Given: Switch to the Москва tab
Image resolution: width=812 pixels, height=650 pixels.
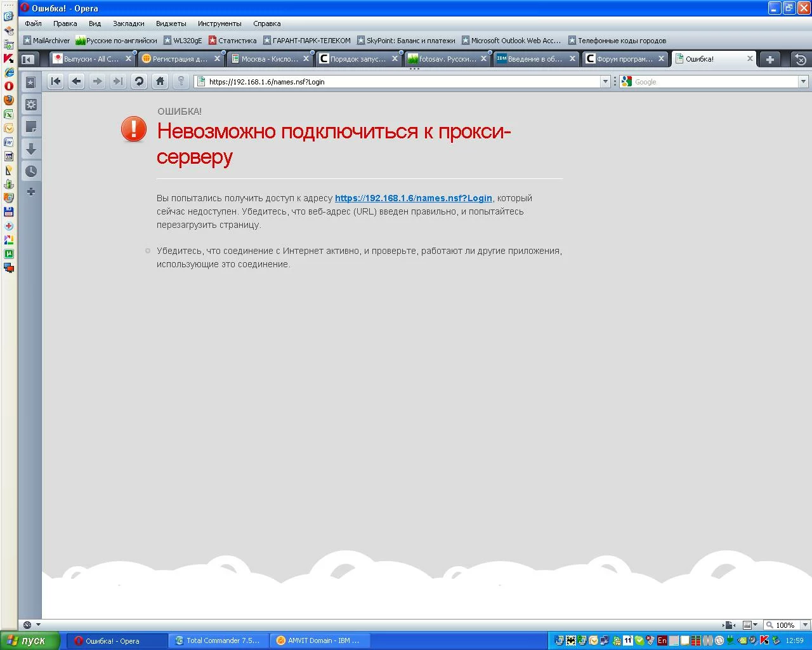Looking at the screenshot, I should [269, 59].
